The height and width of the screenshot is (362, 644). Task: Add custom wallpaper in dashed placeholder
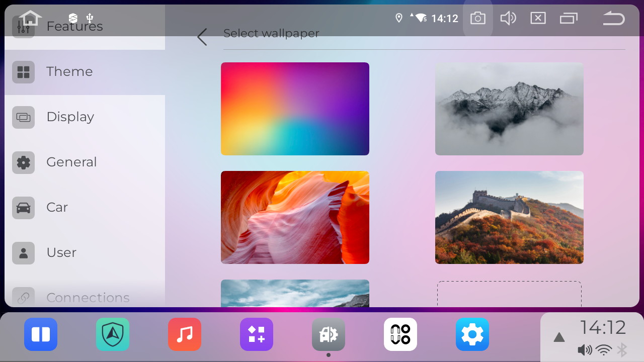click(x=509, y=294)
